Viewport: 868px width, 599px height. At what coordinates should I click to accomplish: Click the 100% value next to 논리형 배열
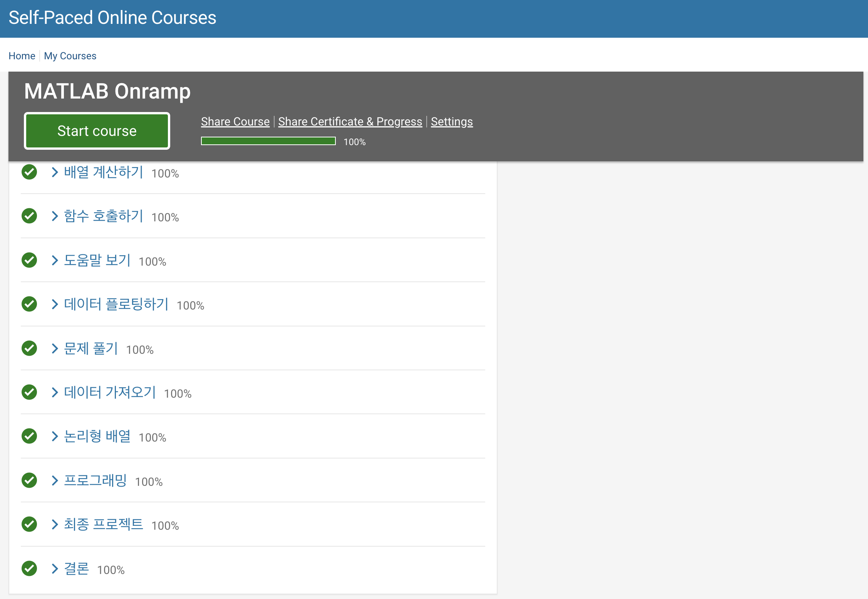pyautogui.click(x=152, y=438)
